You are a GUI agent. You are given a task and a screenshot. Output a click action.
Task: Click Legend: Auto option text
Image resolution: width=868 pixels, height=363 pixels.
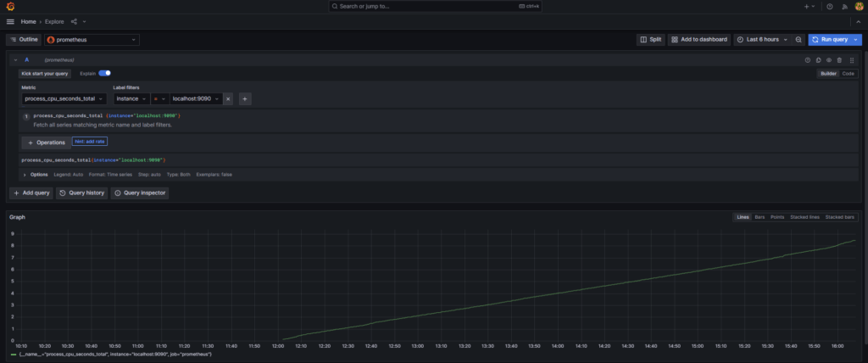[68, 174]
